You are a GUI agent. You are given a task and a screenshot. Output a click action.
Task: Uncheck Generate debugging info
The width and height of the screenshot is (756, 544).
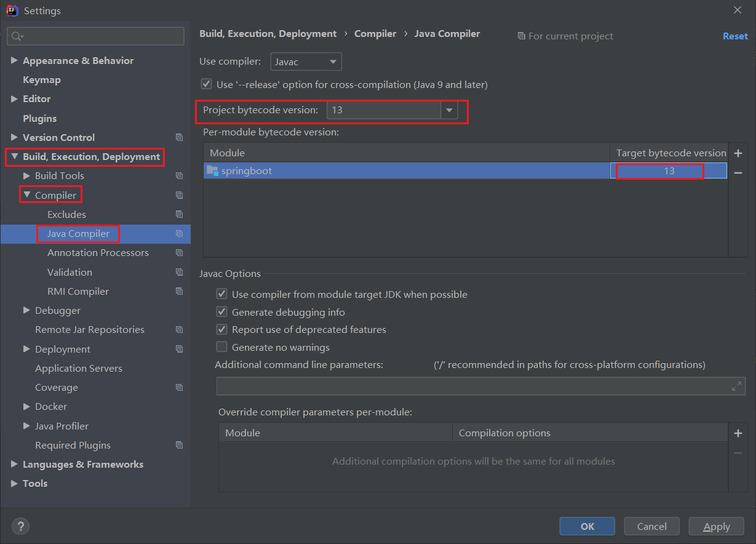(222, 312)
